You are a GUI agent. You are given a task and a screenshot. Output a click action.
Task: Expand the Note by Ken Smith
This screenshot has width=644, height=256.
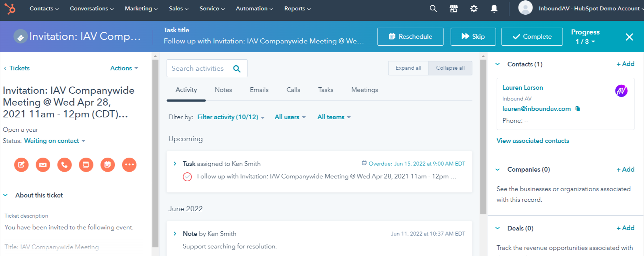pyautogui.click(x=175, y=234)
